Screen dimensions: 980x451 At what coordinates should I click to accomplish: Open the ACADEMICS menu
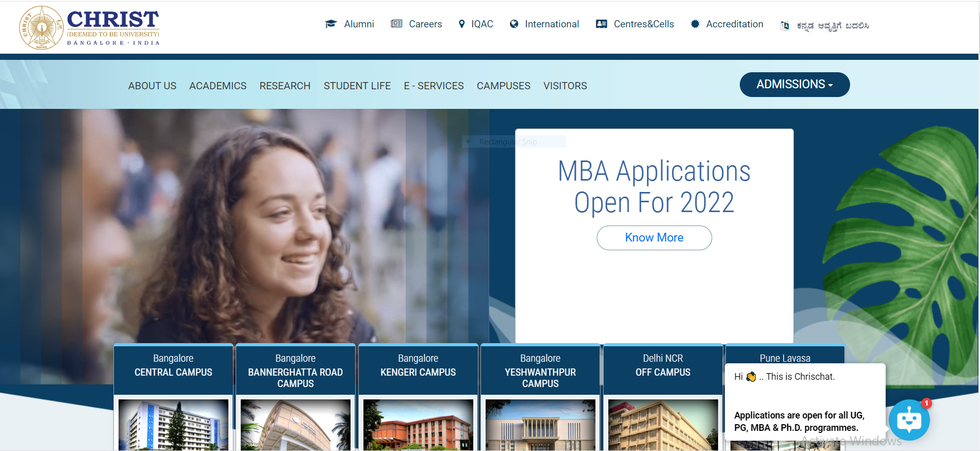tap(218, 86)
